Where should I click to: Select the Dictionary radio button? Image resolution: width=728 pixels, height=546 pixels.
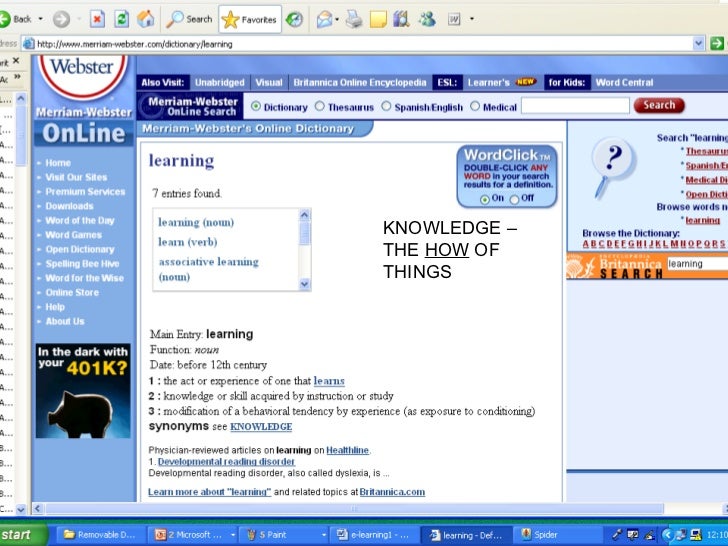pyautogui.click(x=255, y=106)
